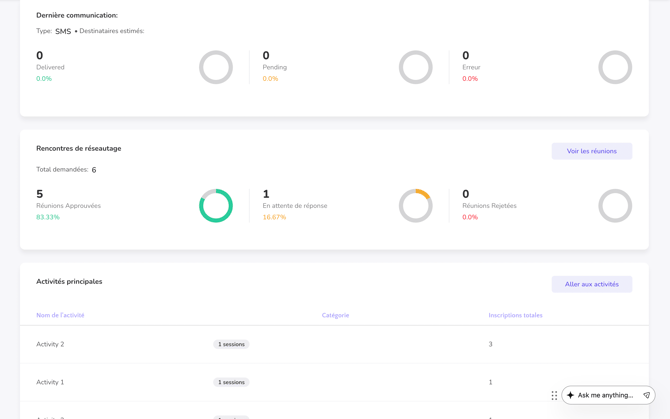The width and height of the screenshot is (670, 419).
Task: Click the Delivered donut chart
Action: 216,67
